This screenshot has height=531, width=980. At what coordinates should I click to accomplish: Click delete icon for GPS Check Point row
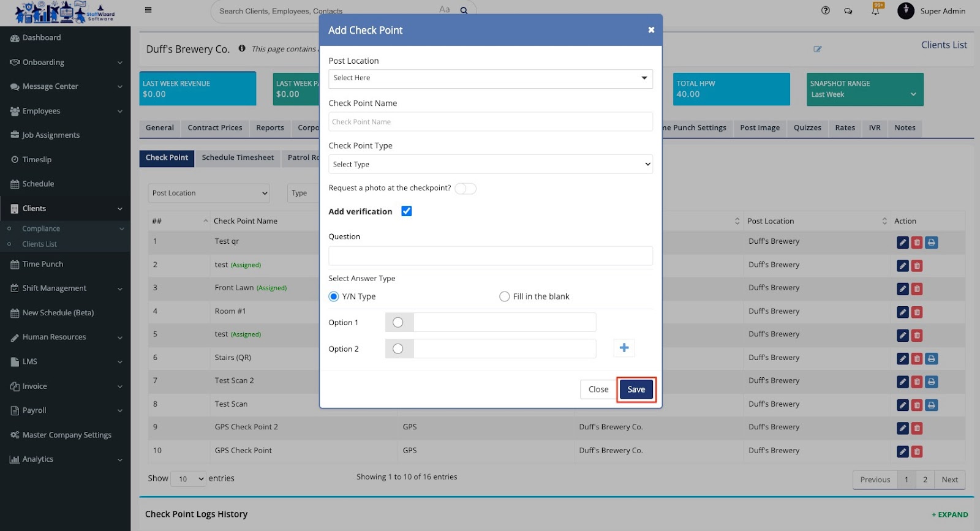[x=917, y=452]
